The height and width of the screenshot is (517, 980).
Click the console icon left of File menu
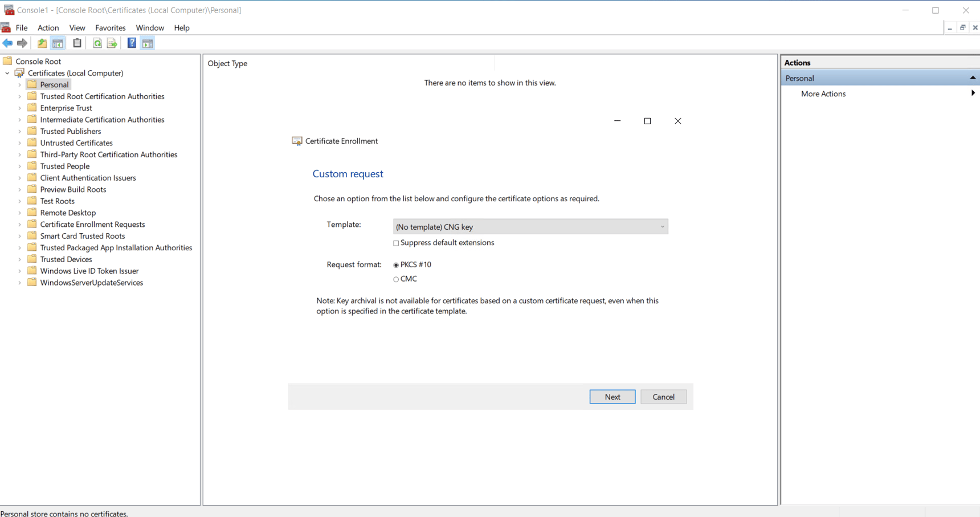pyautogui.click(x=6, y=27)
